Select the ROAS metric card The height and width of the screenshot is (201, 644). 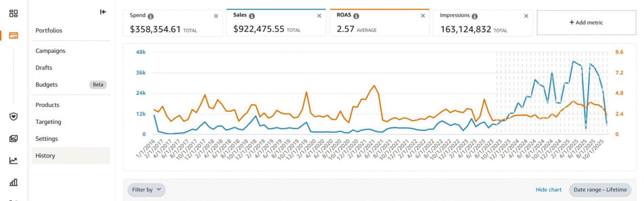tap(380, 23)
